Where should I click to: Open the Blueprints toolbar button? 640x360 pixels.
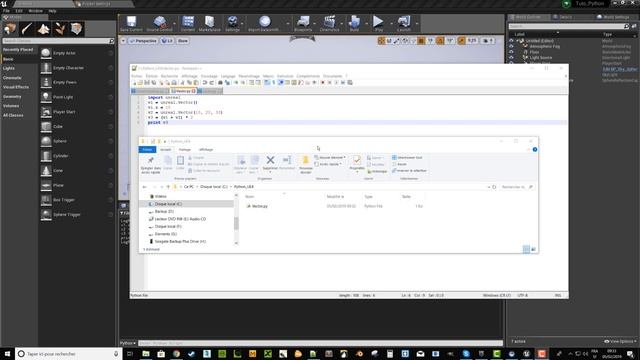coord(303,24)
